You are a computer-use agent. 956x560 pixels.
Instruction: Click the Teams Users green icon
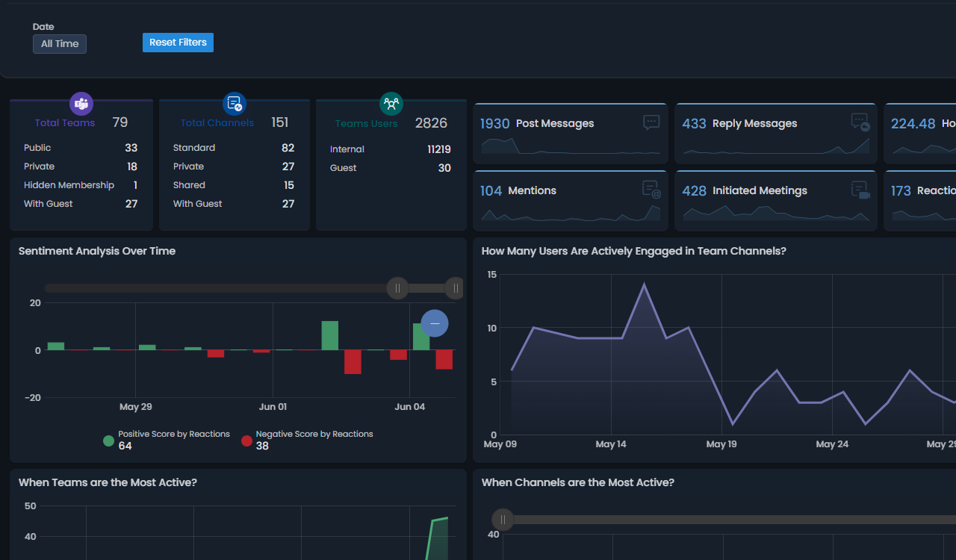click(391, 104)
